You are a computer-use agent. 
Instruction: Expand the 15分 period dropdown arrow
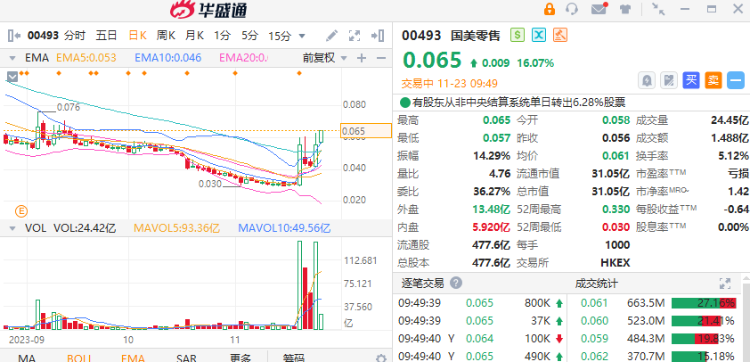point(302,35)
